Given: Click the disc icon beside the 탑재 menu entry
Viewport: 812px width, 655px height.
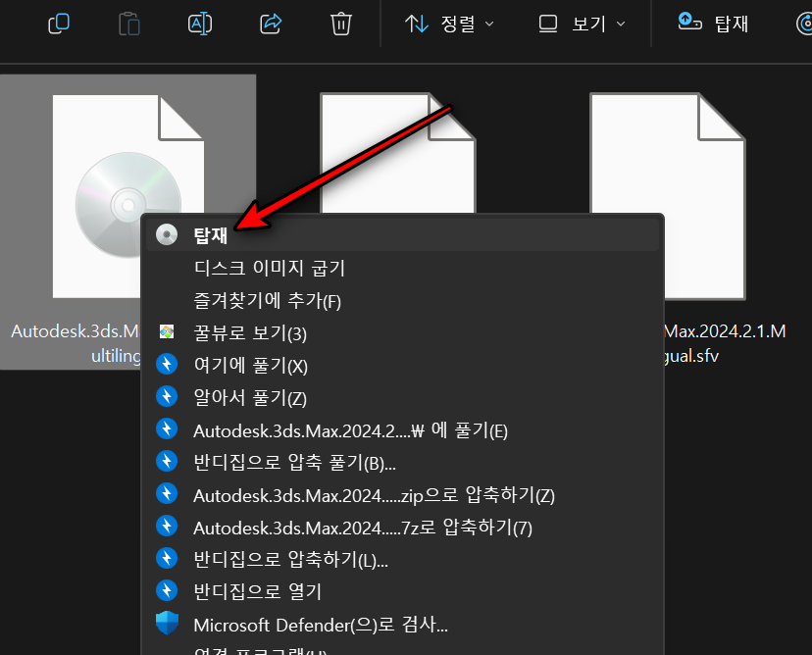Looking at the screenshot, I should pos(167,234).
